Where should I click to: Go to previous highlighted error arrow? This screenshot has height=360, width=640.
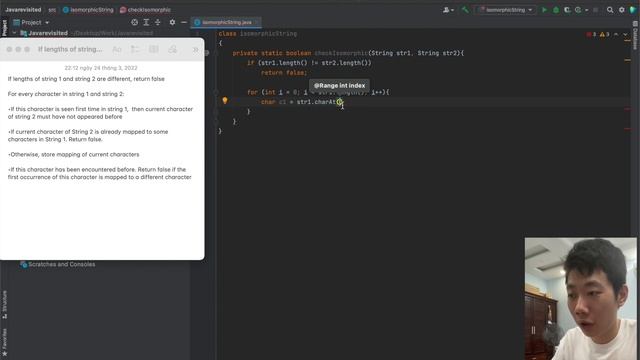click(616, 34)
